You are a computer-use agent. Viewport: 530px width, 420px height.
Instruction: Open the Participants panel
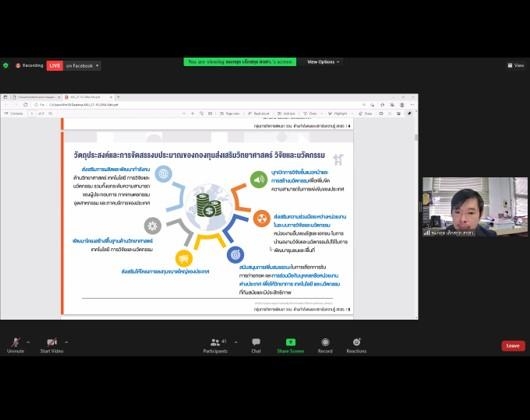(x=215, y=345)
